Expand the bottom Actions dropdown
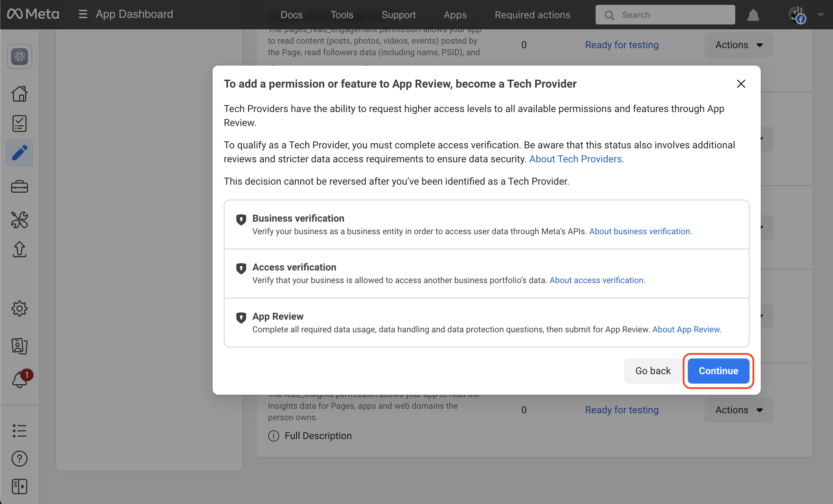The image size is (833, 504). coord(738,410)
